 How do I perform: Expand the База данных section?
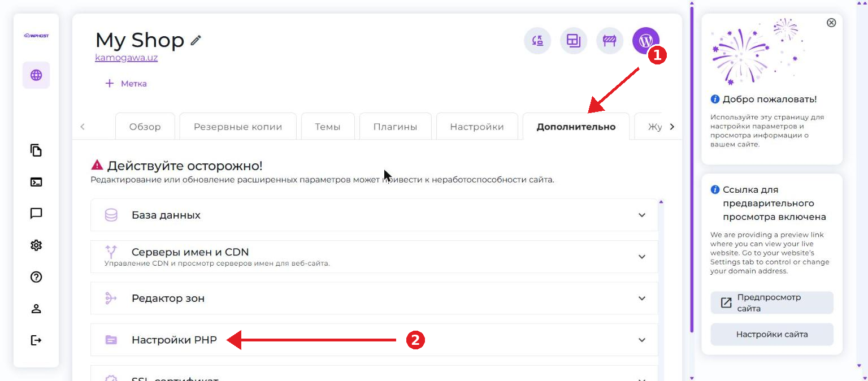click(x=374, y=215)
